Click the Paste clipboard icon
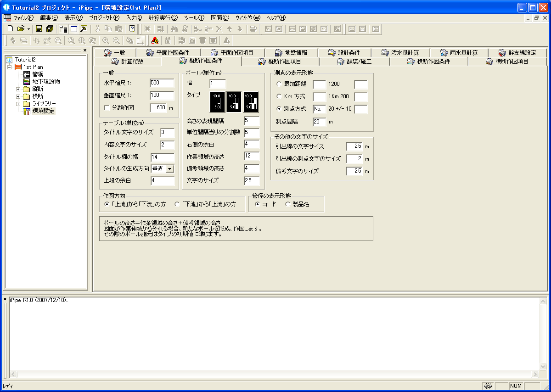Viewport: 551px width, 392px height. 118,28
